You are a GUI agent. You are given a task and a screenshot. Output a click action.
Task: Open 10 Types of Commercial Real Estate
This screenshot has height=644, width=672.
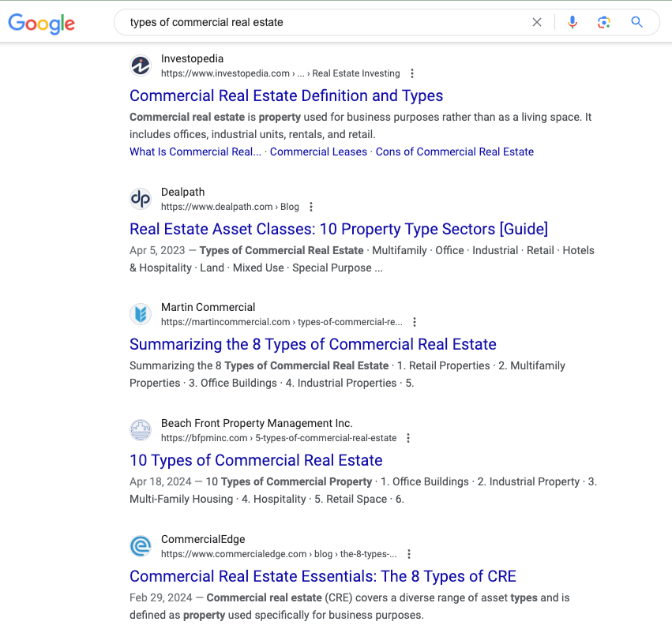tap(256, 460)
